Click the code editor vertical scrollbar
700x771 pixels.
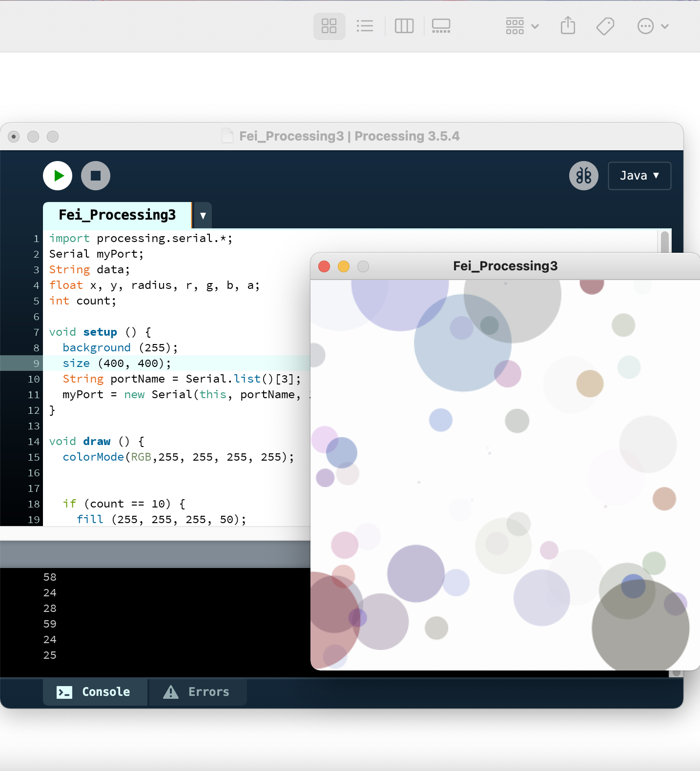click(x=664, y=242)
